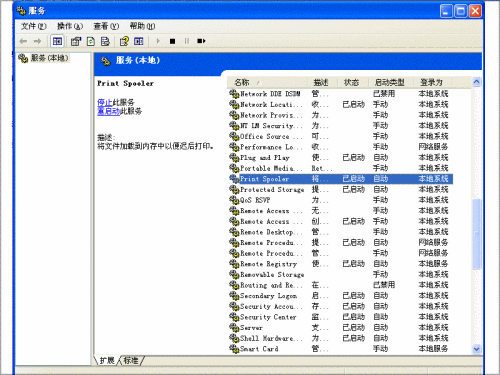Click the scrollbar down arrow in the services list

477,349
